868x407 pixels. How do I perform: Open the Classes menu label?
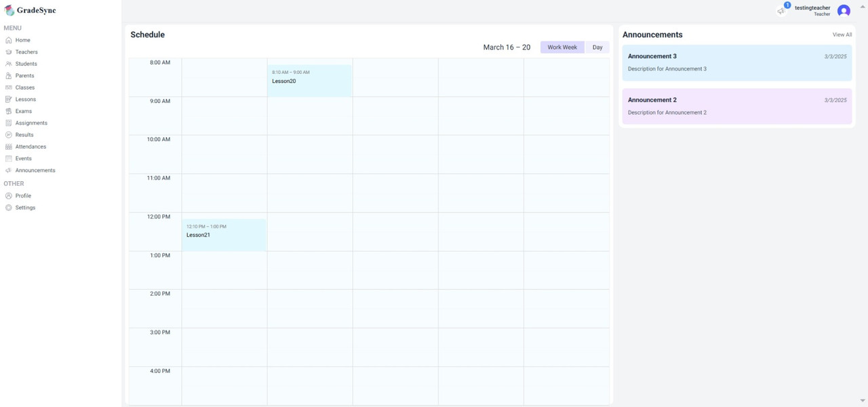25,88
